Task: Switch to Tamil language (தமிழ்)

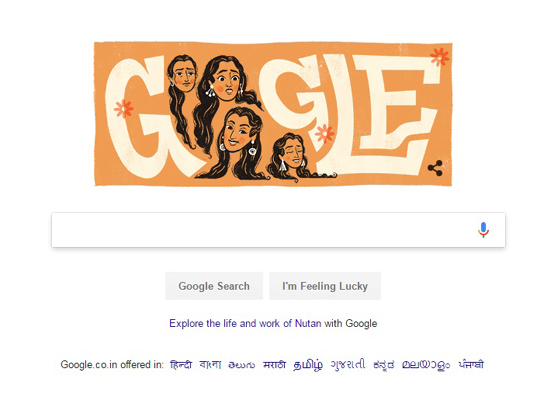Action: click(308, 365)
